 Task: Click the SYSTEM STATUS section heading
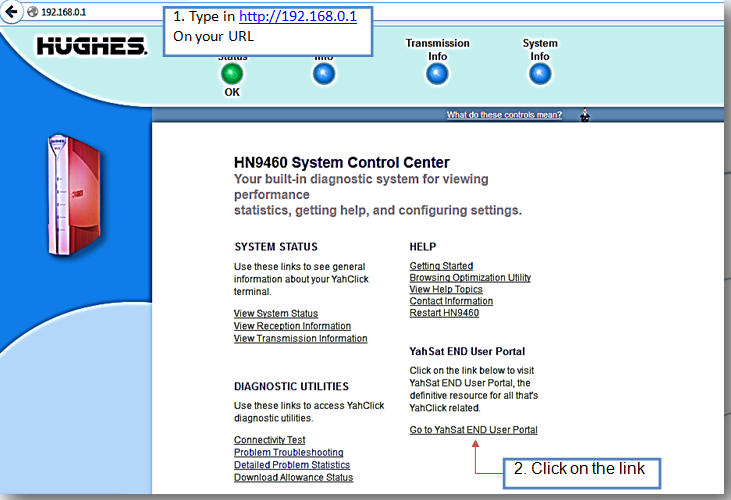click(276, 247)
